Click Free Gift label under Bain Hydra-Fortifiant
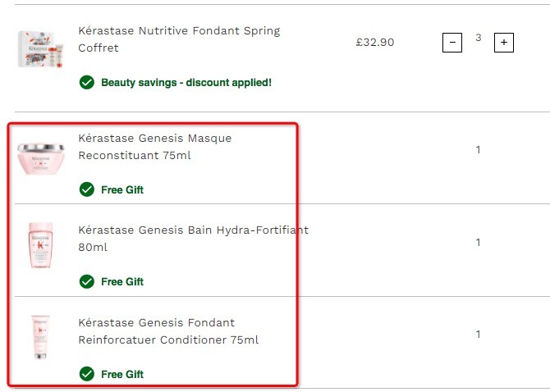This screenshot has height=392, width=550. coord(122,281)
